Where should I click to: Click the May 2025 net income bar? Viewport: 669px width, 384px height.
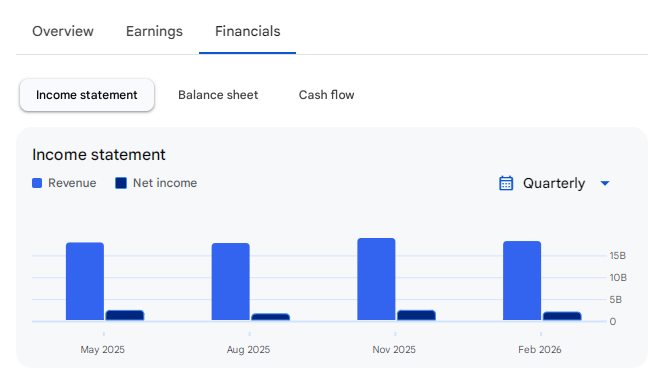pos(125,315)
